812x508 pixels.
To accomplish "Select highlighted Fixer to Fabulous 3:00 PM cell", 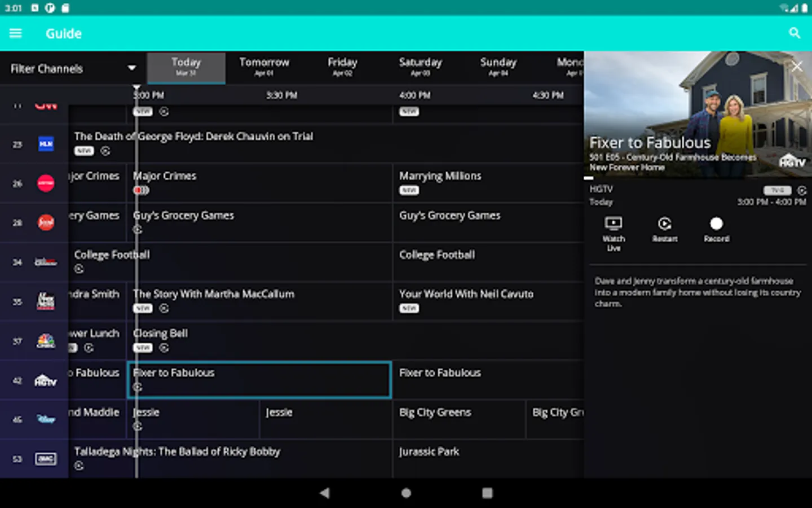I will 259,380.
